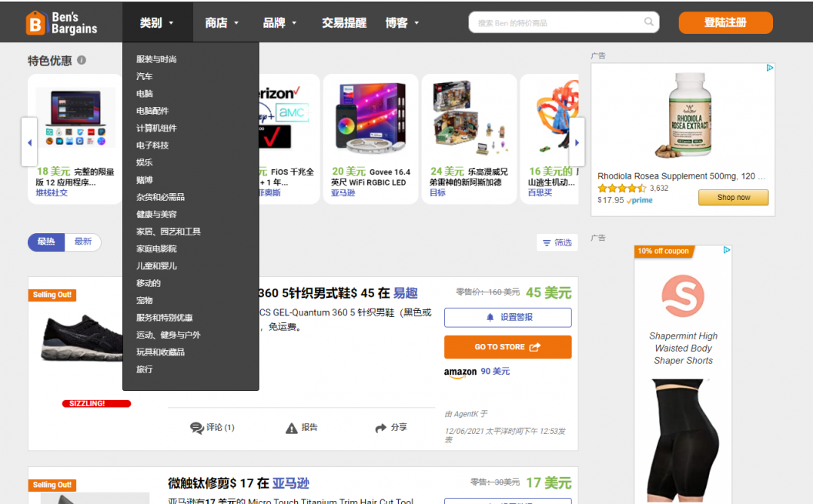Screen dimensions: 813x504
Task: Open the ASICS shoe product image
Action: pos(82,337)
